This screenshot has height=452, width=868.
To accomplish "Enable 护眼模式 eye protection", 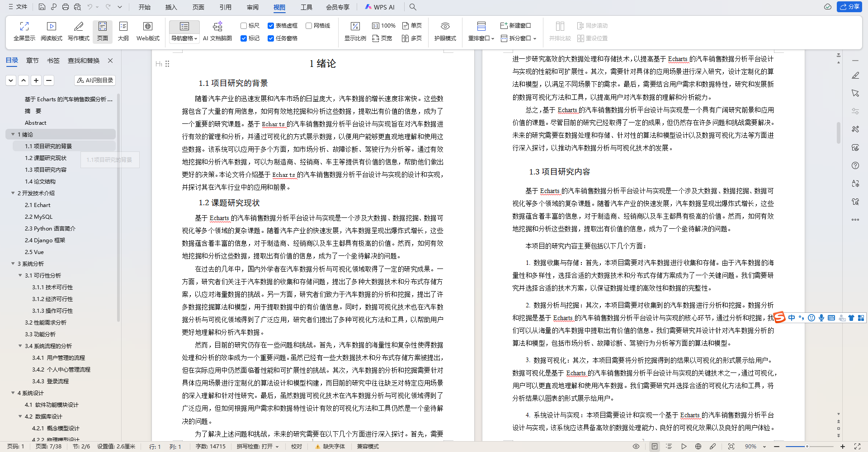I will (x=445, y=31).
